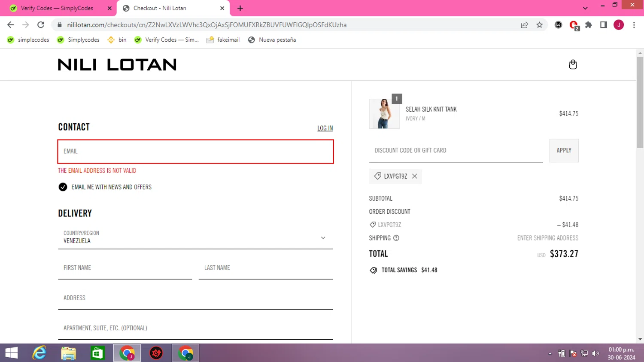Open simplecodes bookmark
644x362 pixels.
[28, 40]
